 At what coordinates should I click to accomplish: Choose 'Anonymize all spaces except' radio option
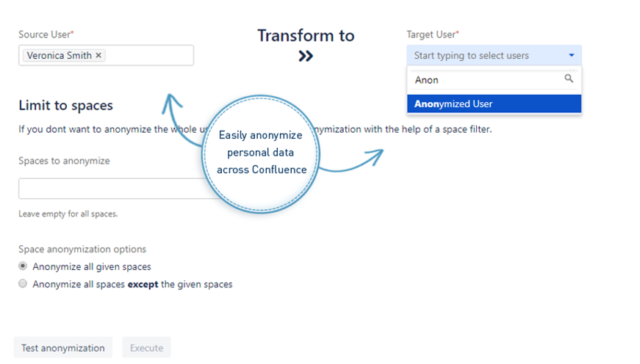pos(23,284)
